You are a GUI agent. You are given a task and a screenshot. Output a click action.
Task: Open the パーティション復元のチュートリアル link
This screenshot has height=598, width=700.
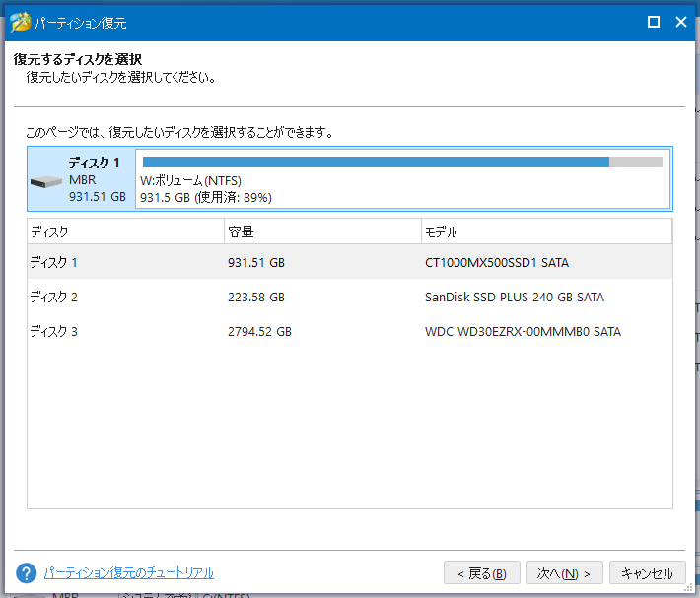tap(128, 572)
